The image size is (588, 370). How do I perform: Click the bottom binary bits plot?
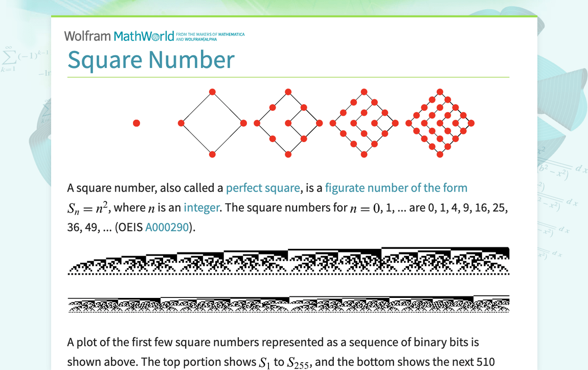pos(288,304)
